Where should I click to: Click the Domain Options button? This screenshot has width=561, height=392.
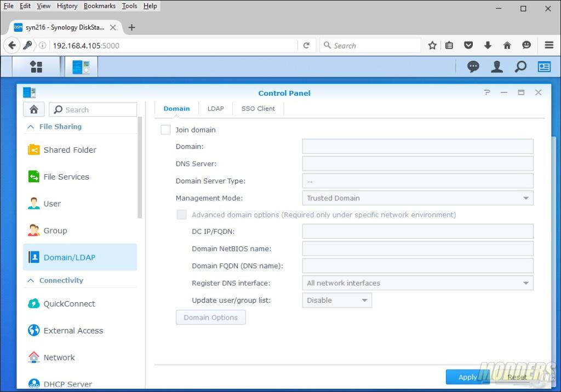tap(210, 318)
